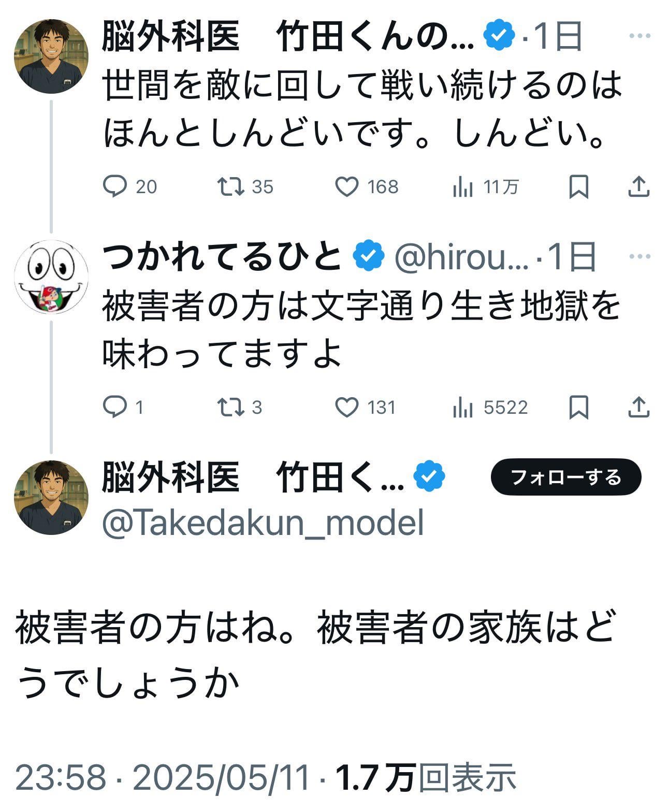Repost the first tweet with 35 reposts
Image resolution: width=668 pixels, height=812 pixels.
pos(230,186)
